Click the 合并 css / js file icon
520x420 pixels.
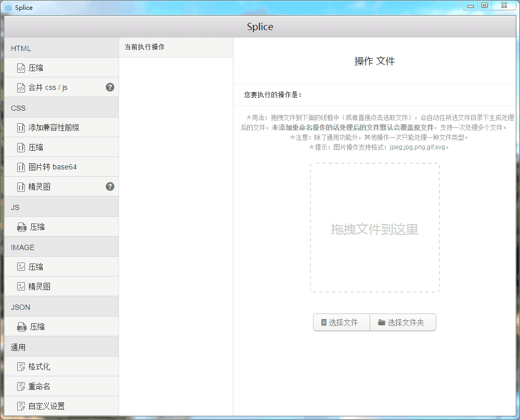coord(21,87)
